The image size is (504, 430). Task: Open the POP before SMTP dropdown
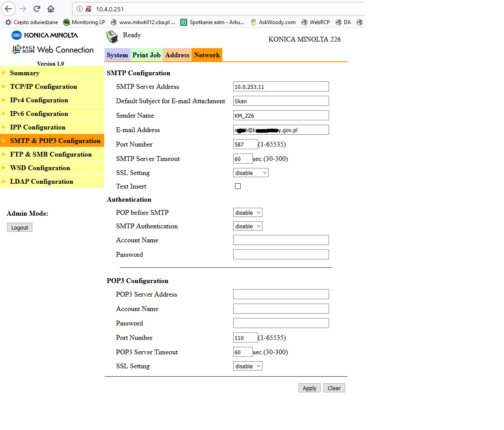[248, 213]
